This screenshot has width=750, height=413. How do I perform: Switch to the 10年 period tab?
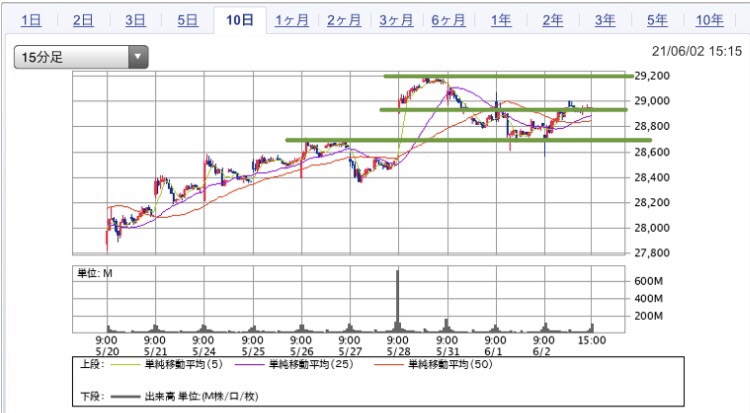coord(709,21)
